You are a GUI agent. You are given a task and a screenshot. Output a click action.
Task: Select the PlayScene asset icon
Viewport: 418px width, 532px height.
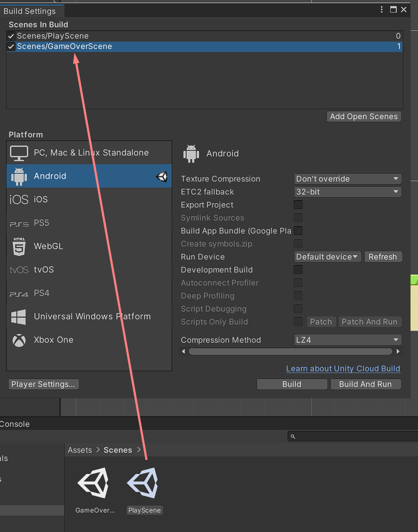(x=143, y=483)
